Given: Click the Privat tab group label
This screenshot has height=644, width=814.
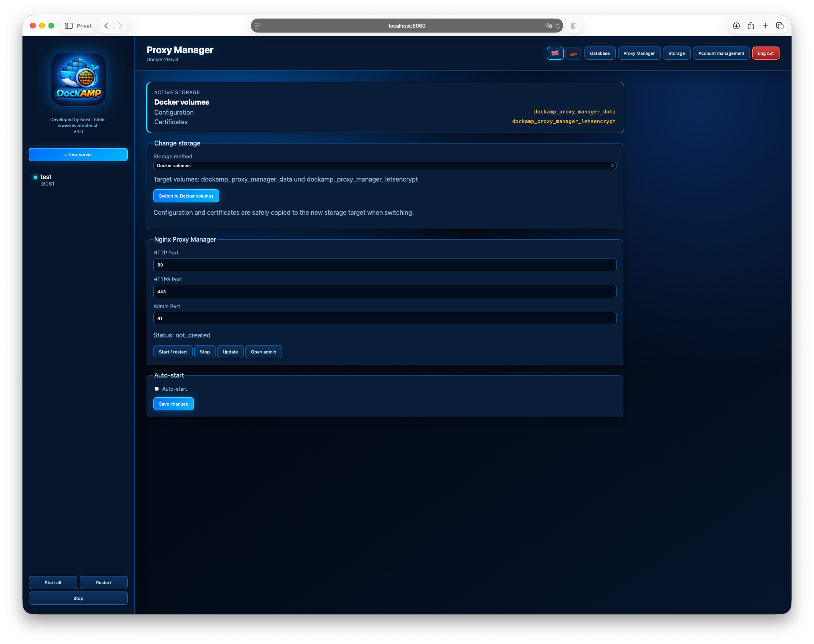Looking at the screenshot, I should click(x=84, y=26).
